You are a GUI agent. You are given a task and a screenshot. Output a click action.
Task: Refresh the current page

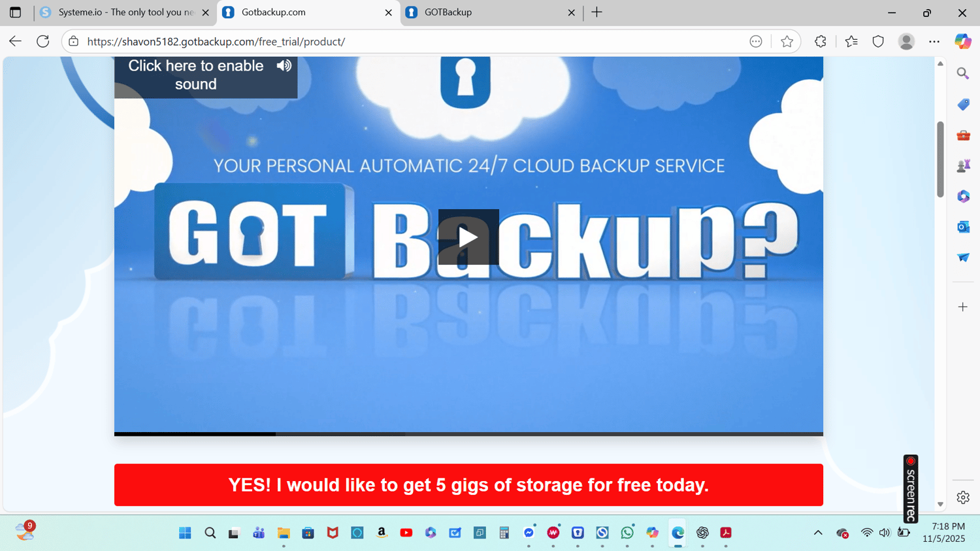(x=43, y=41)
